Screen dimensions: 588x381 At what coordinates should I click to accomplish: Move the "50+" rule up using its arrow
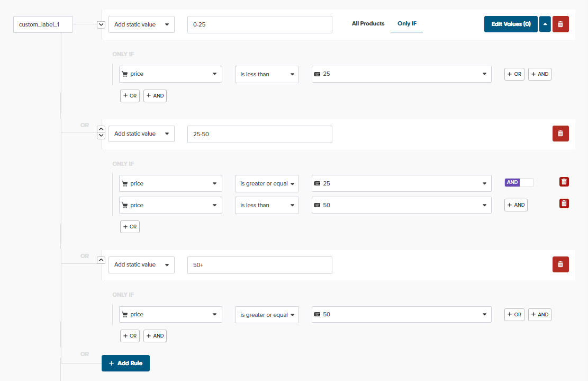pyautogui.click(x=101, y=260)
